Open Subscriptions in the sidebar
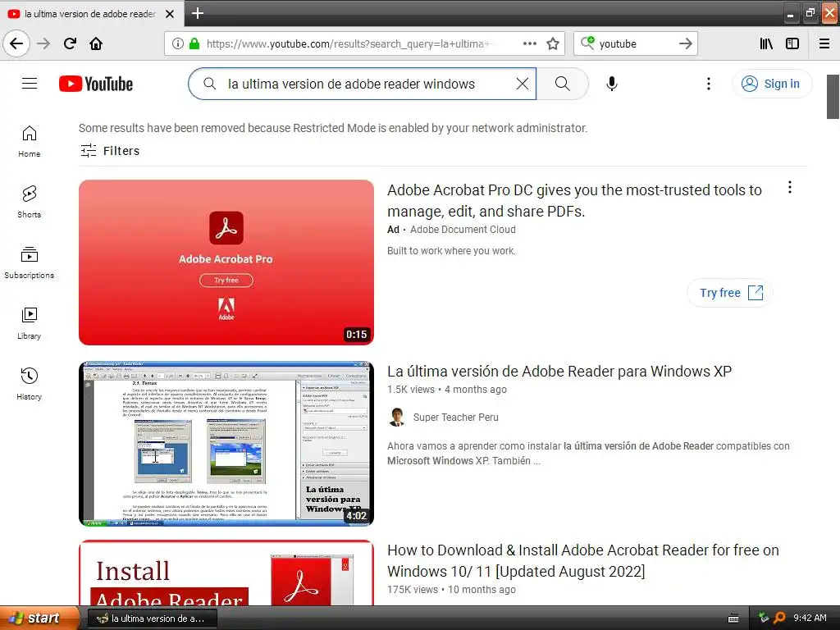840x630 pixels. click(x=29, y=262)
